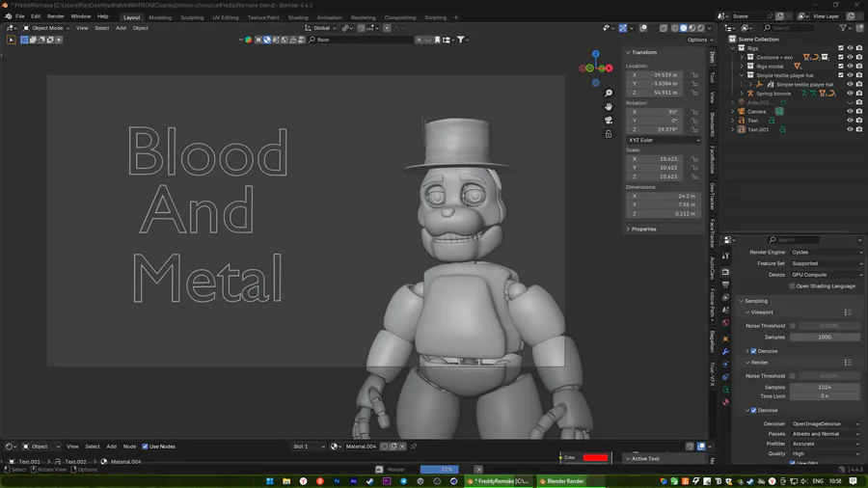Enable the Open Shading Language checkbox
Screen dimensions: 868x488
coord(792,286)
